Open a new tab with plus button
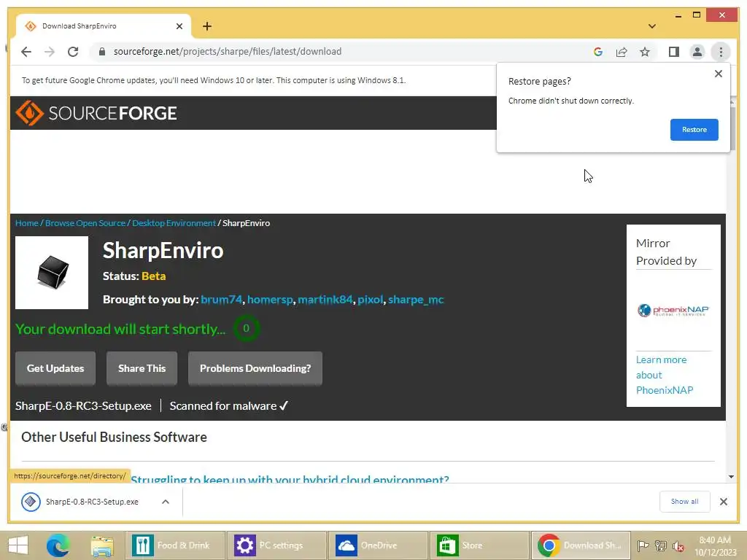Image resolution: width=747 pixels, height=560 pixels. pos(206,26)
